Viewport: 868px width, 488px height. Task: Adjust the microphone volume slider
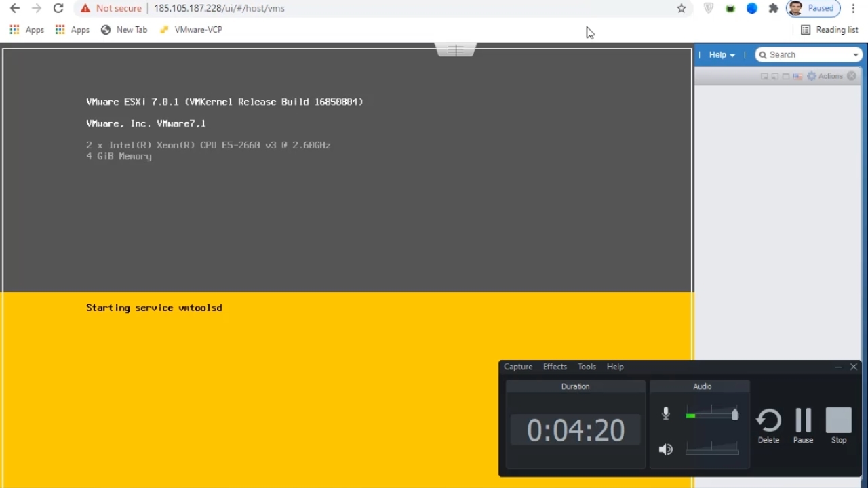click(734, 414)
